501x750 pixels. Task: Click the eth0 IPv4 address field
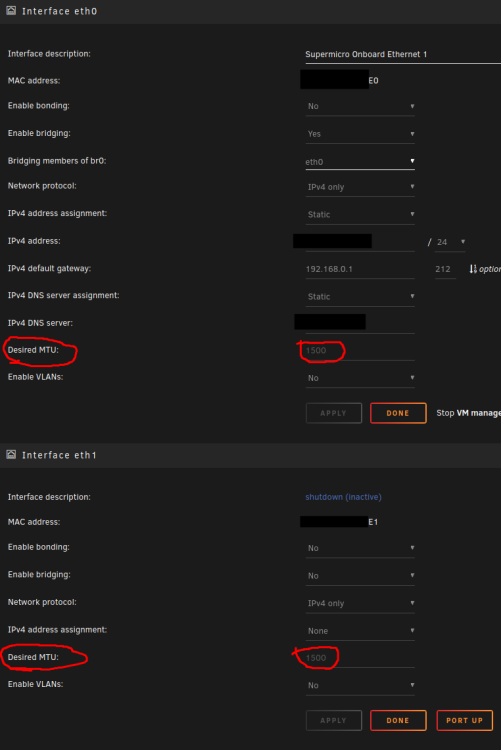click(360, 242)
